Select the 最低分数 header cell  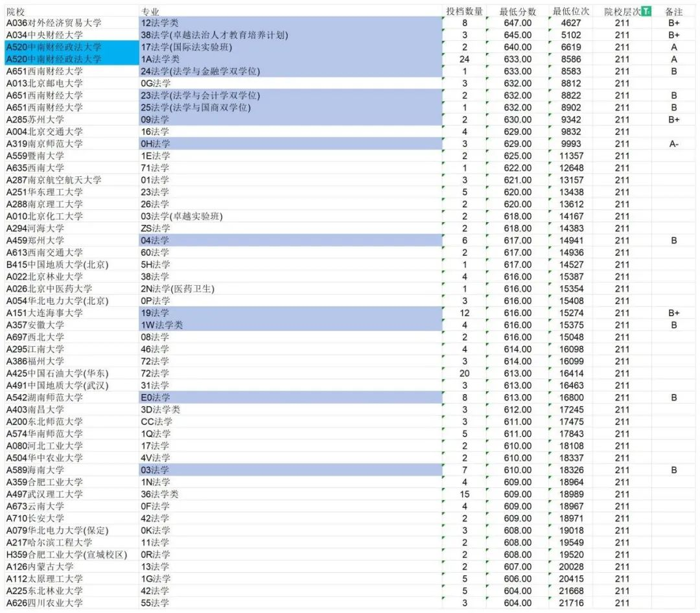coord(518,12)
